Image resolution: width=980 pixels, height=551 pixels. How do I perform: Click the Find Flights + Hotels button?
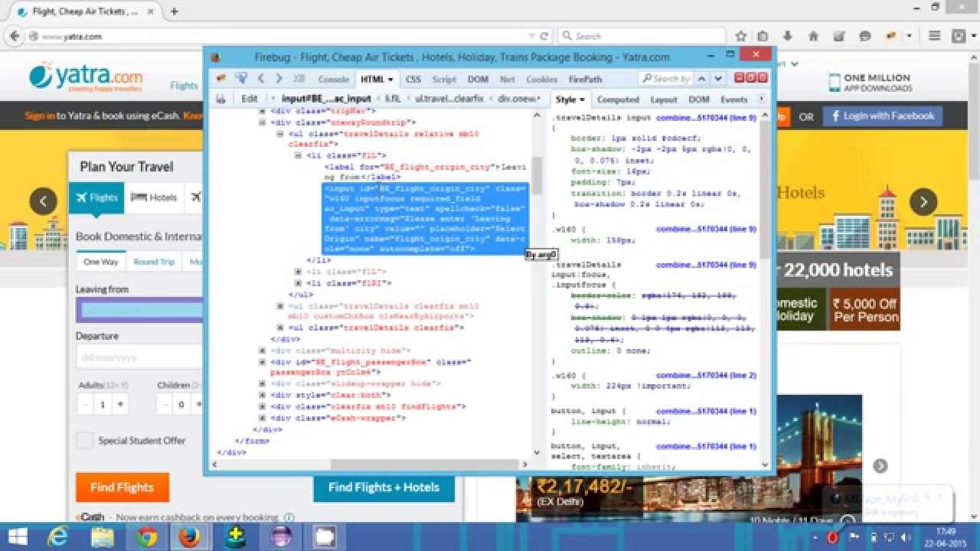tap(384, 487)
